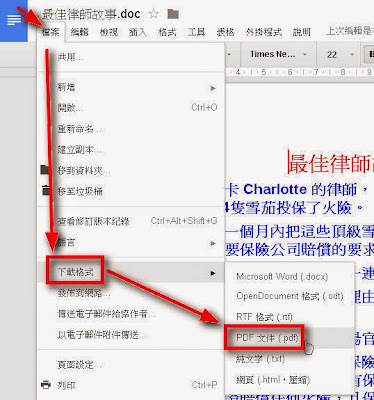Image resolution: width=374 pixels, height=400 pixels.
Task: Choose 移至垃圾桶 menu entry
Action: click(131, 191)
